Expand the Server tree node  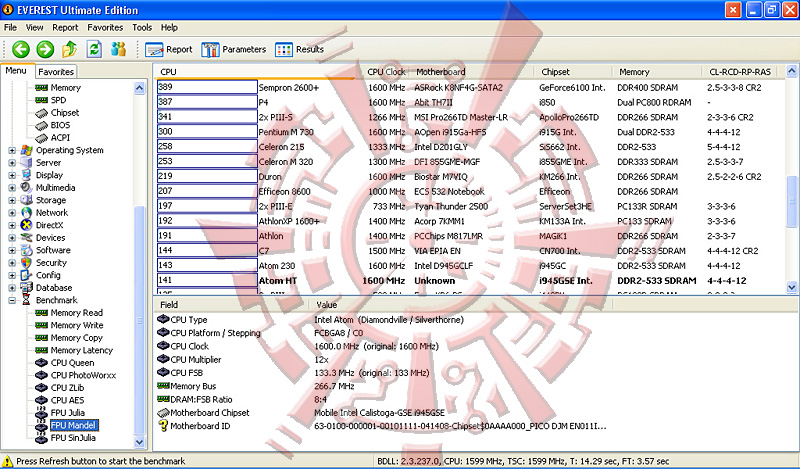coord(12,163)
